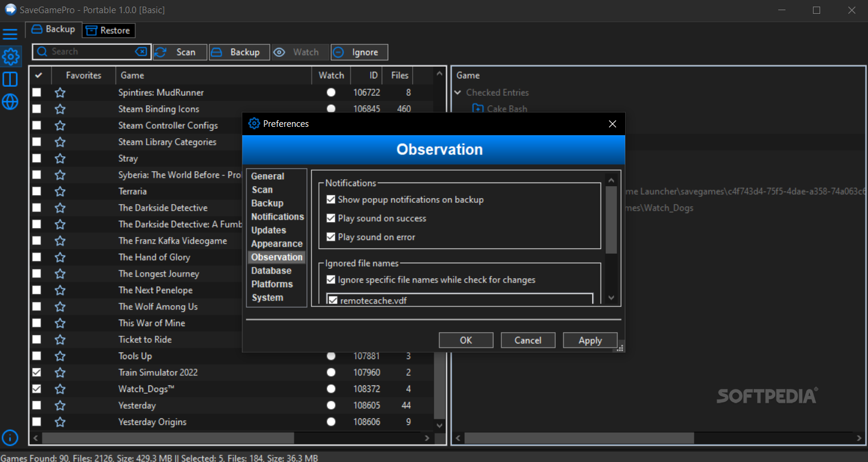The width and height of the screenshot is (868, 462).
Task: Focus the Search input field
Action: coord(92,52)
